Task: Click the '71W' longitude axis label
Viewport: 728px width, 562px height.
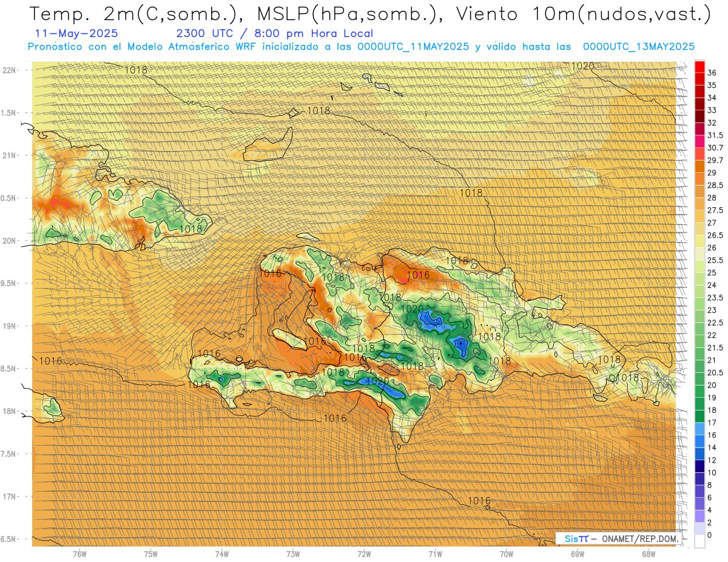Action: tap(435, 554)
